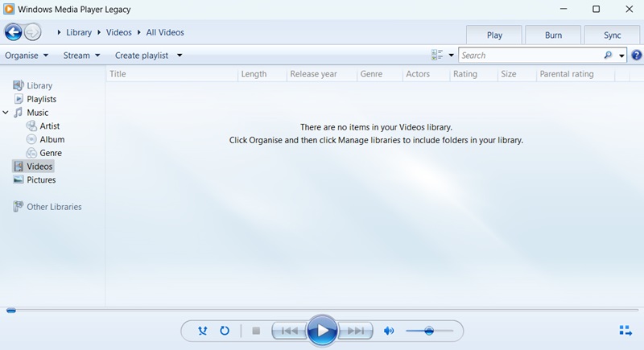Open the search options dropdown arrow

point(621,56)
